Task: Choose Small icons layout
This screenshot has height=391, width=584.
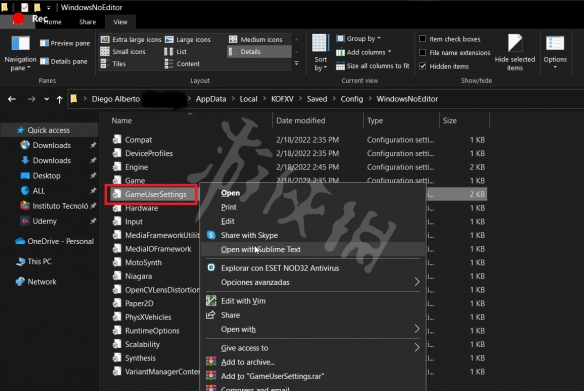Action: (x=123, y=51)
